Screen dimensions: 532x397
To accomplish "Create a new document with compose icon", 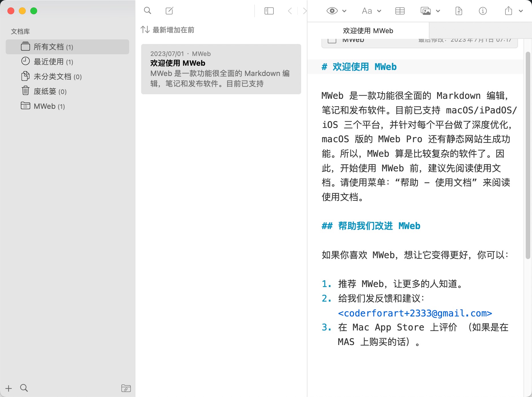I will click(x=169, y=11).
